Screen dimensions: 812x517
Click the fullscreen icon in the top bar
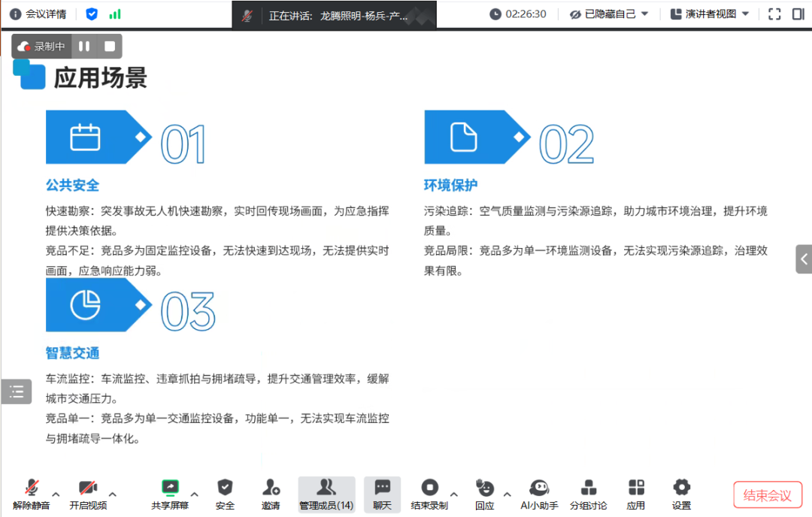pyautogui.click(x=776, y=14)
